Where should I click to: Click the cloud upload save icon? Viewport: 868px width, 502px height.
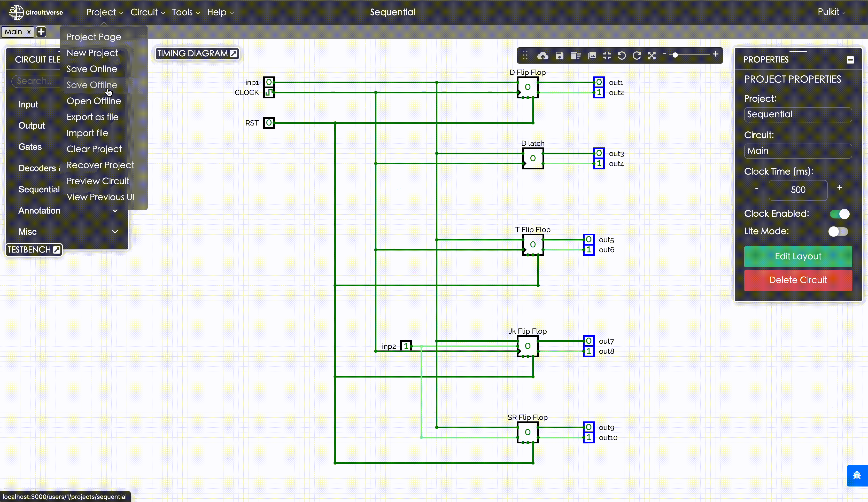point(543,56)
